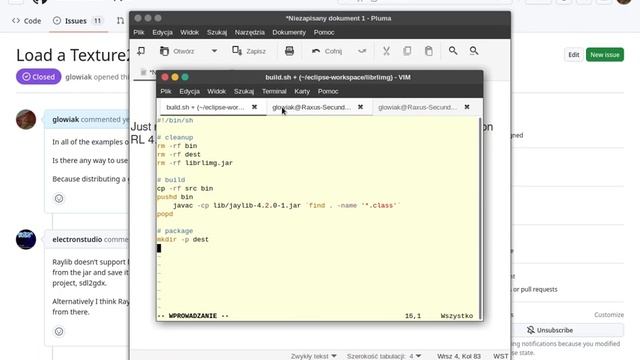Screen dimensions: 640x360
Task: Open the Narzędzia menu in Pluma
Action: click(249, 32)
